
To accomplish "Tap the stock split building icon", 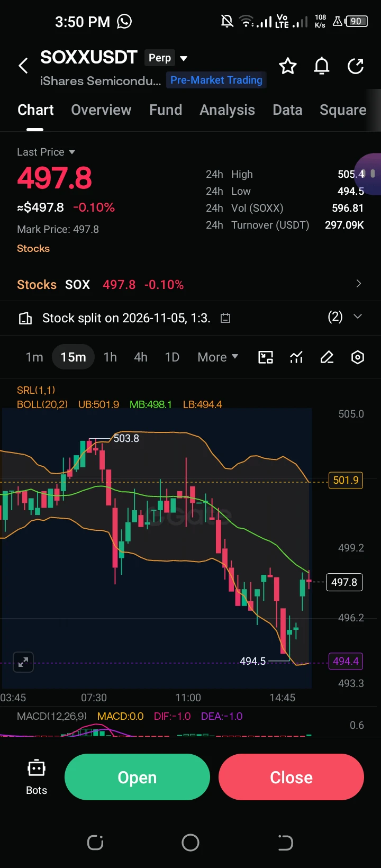I will [x=25, y=318].
